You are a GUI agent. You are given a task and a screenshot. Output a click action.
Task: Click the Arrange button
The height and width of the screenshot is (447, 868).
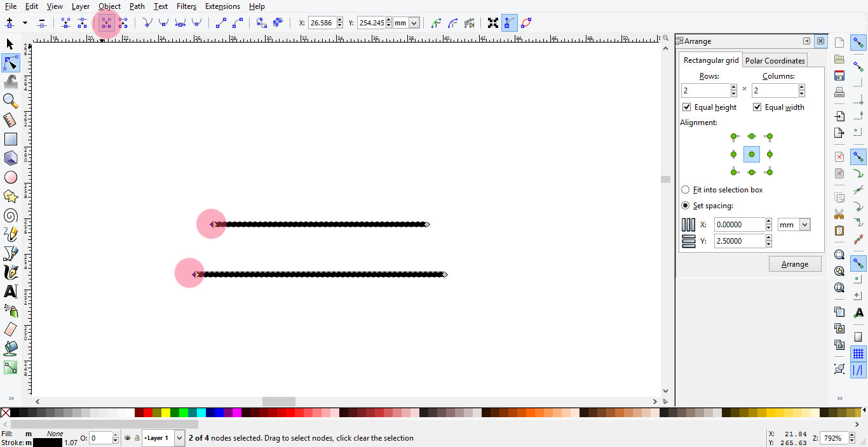[795, 264]
